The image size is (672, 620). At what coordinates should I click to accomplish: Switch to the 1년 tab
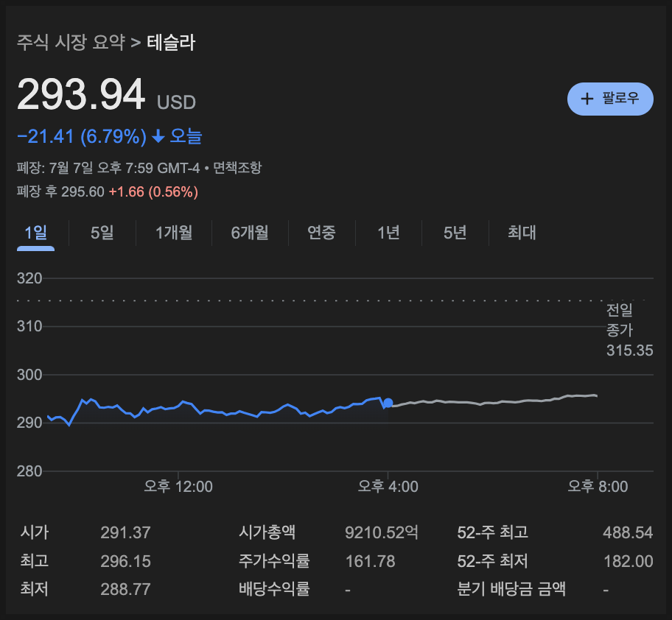[x=388, y=233]
